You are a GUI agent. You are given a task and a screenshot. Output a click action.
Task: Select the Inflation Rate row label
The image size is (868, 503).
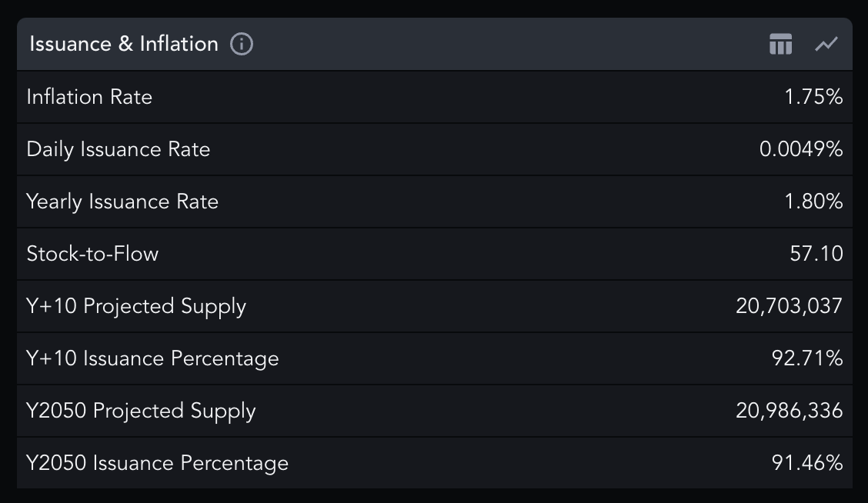point(89,97)
